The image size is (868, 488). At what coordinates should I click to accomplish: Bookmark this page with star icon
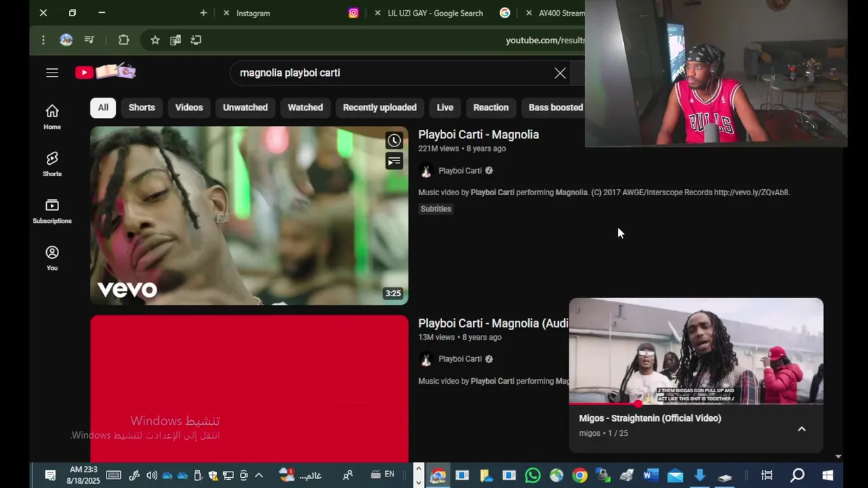click(x=155, y=40)
